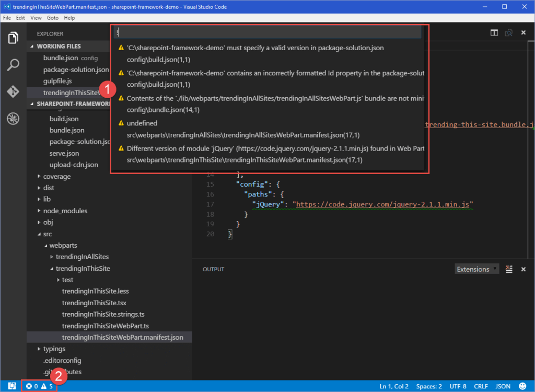
Task: Change indentation via Spaces: 2 in status bar
Action: pos(428,386)
